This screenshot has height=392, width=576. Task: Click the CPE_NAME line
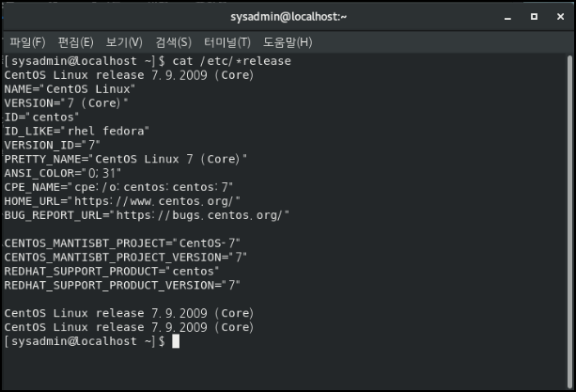click(x=118, y=187)
